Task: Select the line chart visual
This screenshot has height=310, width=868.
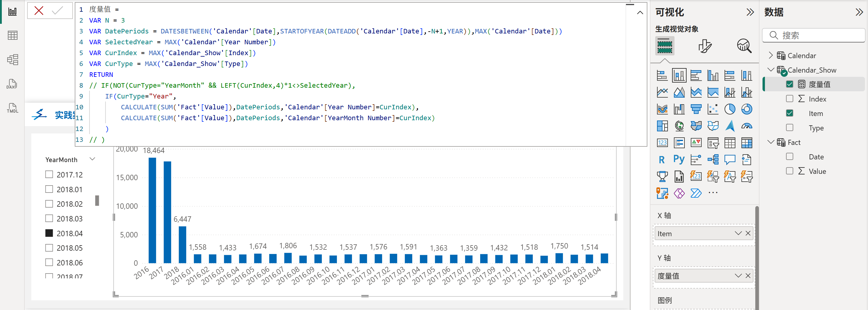Action: [662, 92]
